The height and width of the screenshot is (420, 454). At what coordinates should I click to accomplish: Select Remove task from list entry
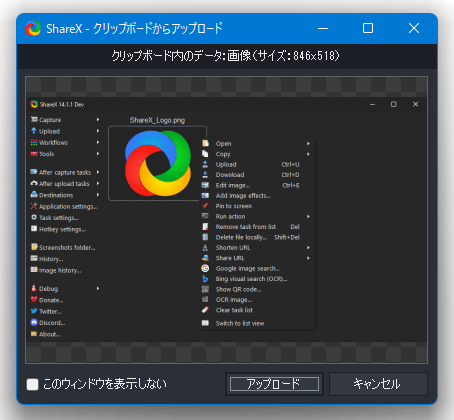coord(257,227)
